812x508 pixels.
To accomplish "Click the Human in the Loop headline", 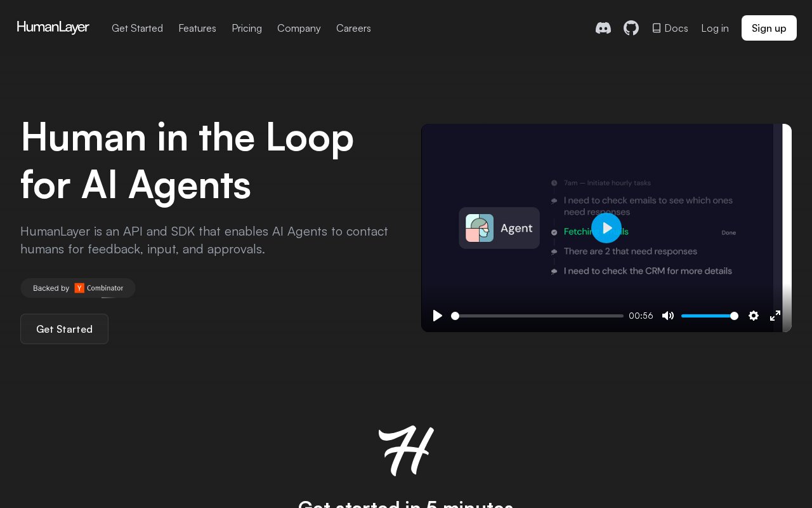I will 187,161.
